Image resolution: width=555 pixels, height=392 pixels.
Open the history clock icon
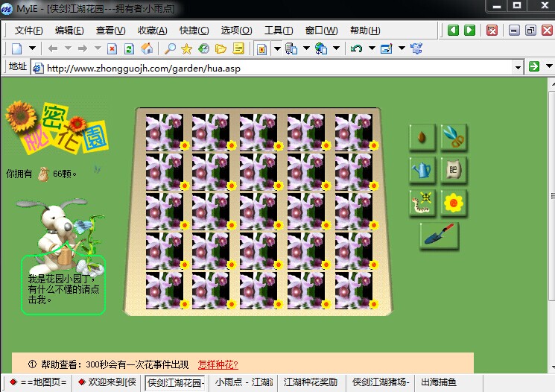click(x=204, y=48)
